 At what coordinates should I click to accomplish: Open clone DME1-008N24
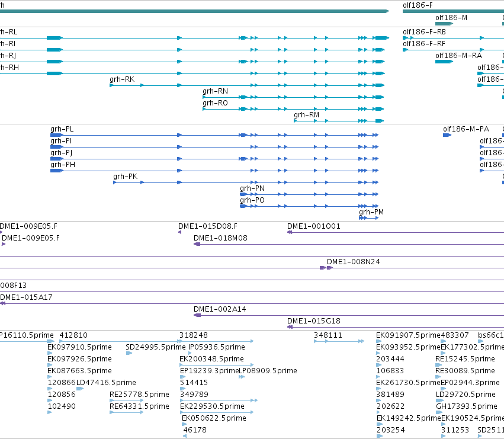[353, 262]
